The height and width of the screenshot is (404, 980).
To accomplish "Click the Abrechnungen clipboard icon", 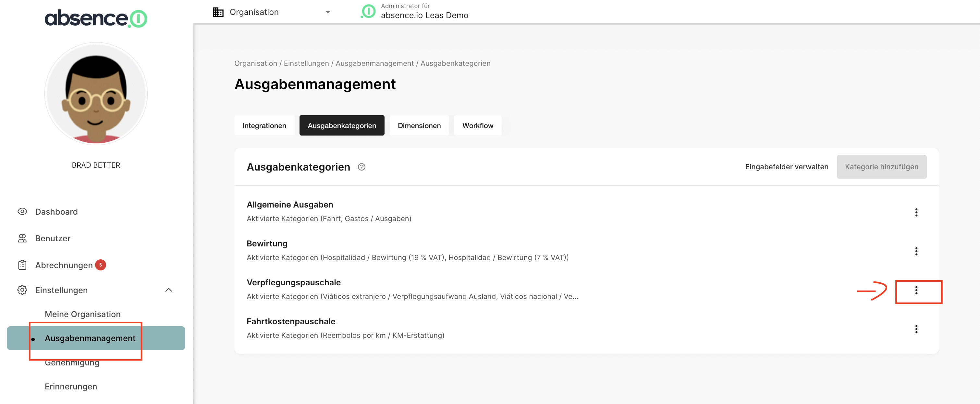I will click(22, 265).
